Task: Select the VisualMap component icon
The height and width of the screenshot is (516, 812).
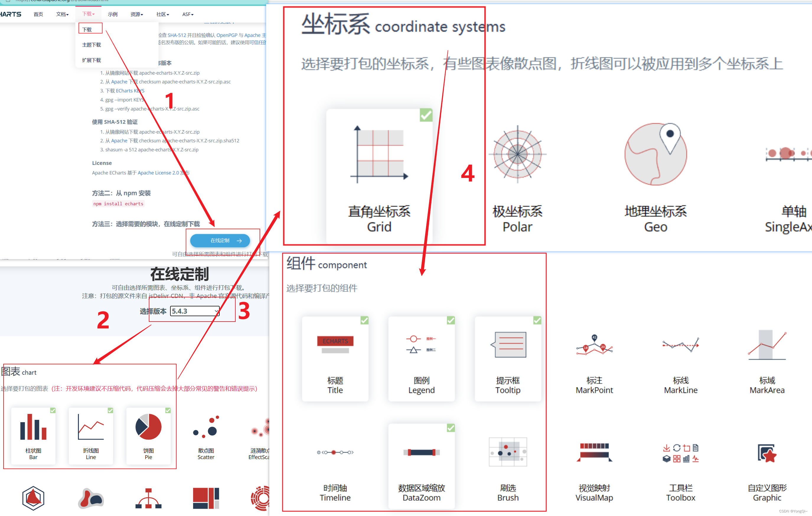Action: (x=594, y=452)
